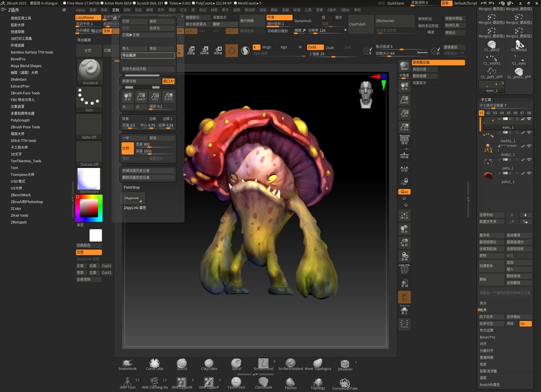Expand the ZColor plugin section
The width and height of the screenshot is (541, 392).
(16, 209)
